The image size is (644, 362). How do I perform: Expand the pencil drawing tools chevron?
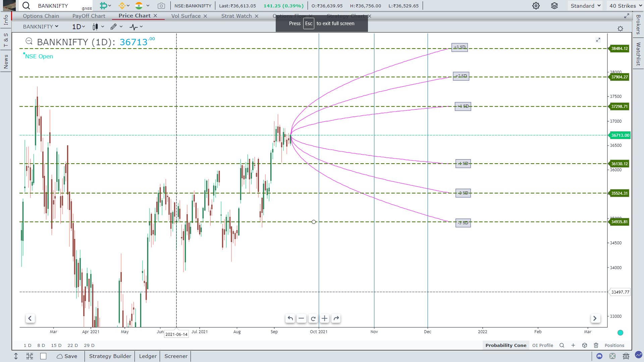121,27
